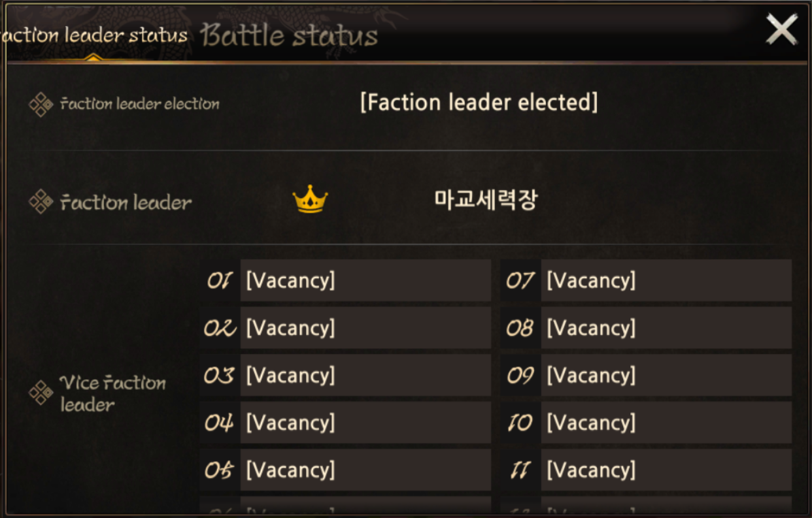This screenshot has height=518, width=812.
Task: Choose vacancy slot number 03
Action: tap(365, 376)
